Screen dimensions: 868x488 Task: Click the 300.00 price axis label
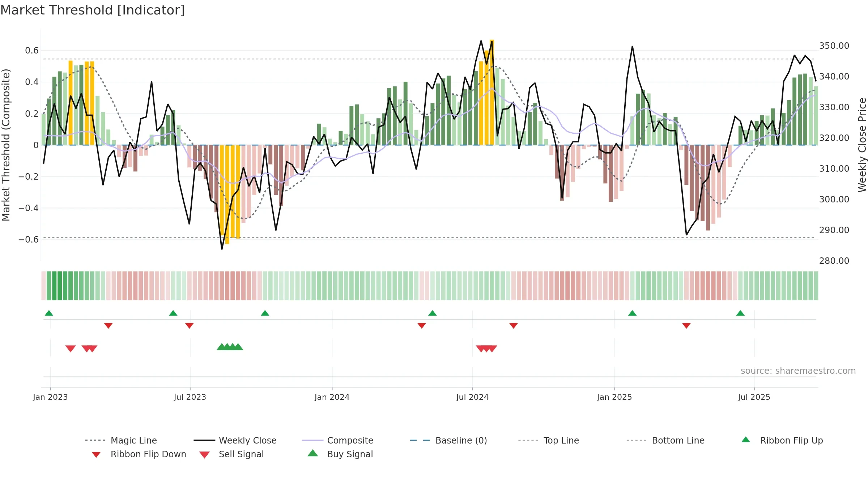point(834,200)
